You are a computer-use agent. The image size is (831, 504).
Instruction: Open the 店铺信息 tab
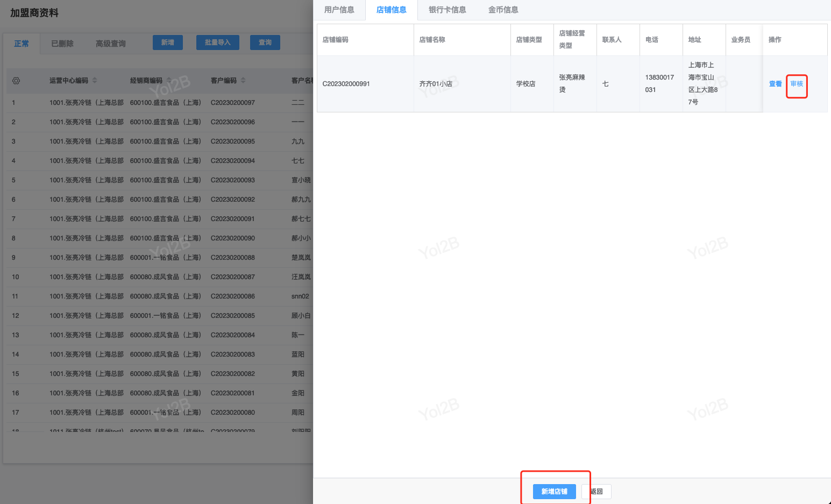point(391,10)
